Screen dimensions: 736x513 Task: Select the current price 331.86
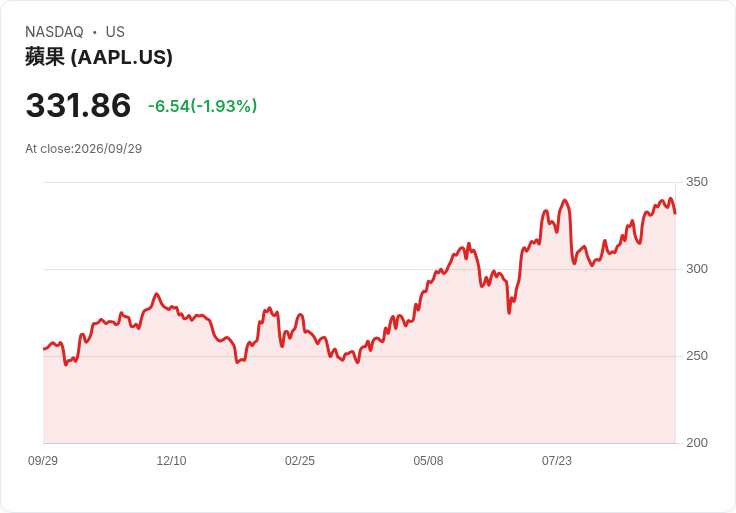point(78,105)
